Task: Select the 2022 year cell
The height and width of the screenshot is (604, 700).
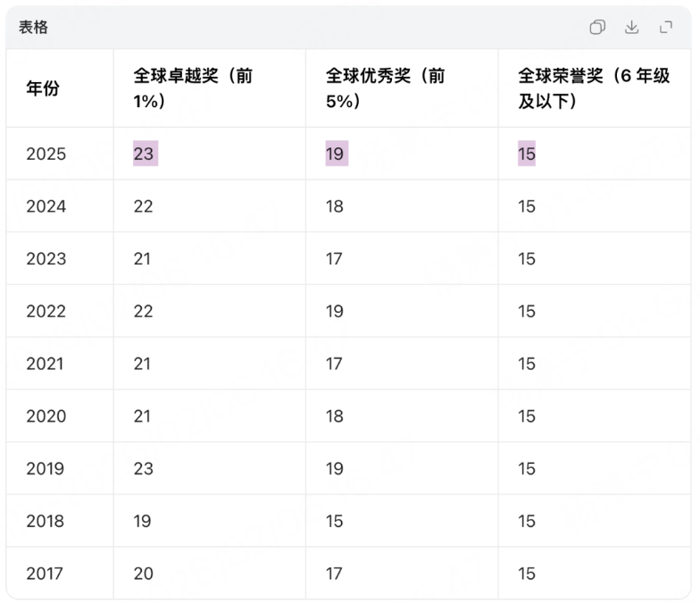Action: click(46, 311)
